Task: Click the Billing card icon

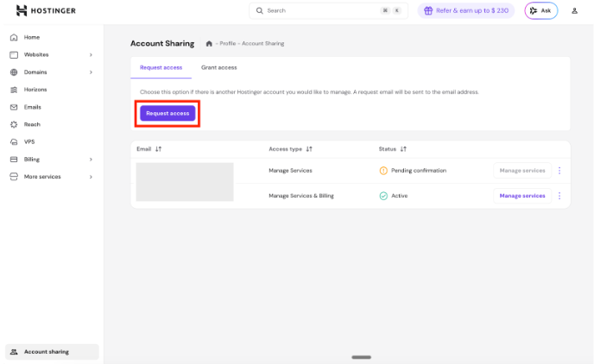Action: tap(14, 160)
